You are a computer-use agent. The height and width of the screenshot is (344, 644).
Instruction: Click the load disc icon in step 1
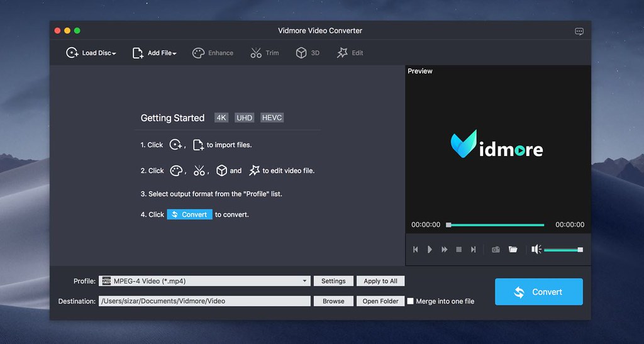pyautogui.click(x=176, y=145)
